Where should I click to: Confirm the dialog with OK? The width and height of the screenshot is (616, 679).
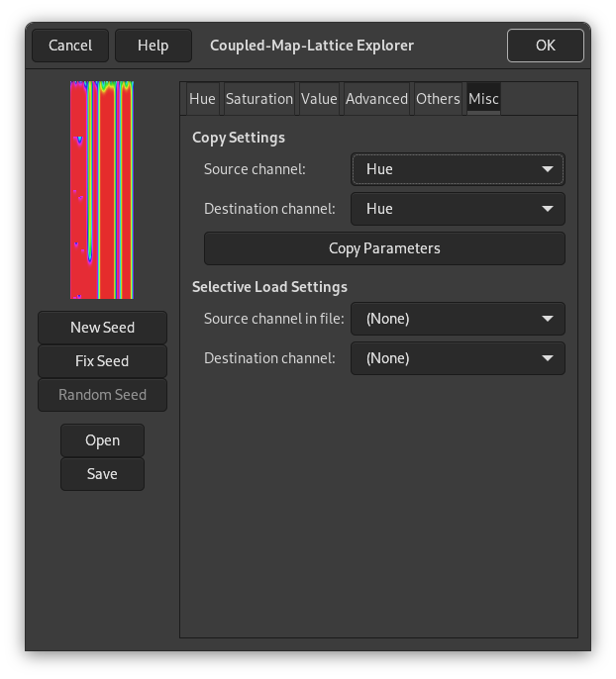click(545, 46)
